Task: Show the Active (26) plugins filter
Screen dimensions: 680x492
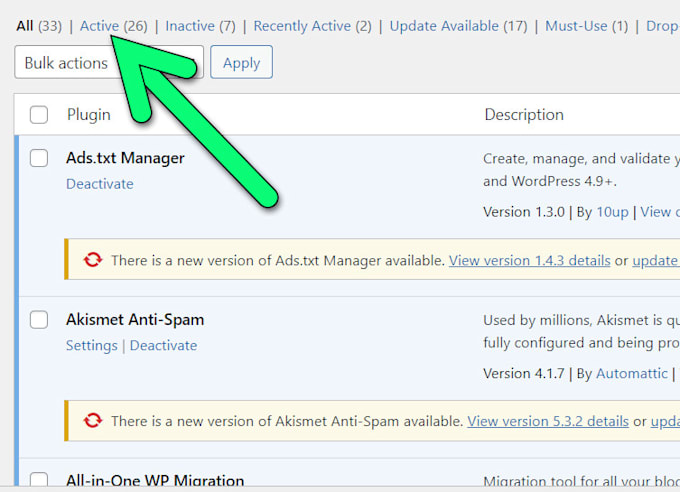Action: click(x=114, y=26)
